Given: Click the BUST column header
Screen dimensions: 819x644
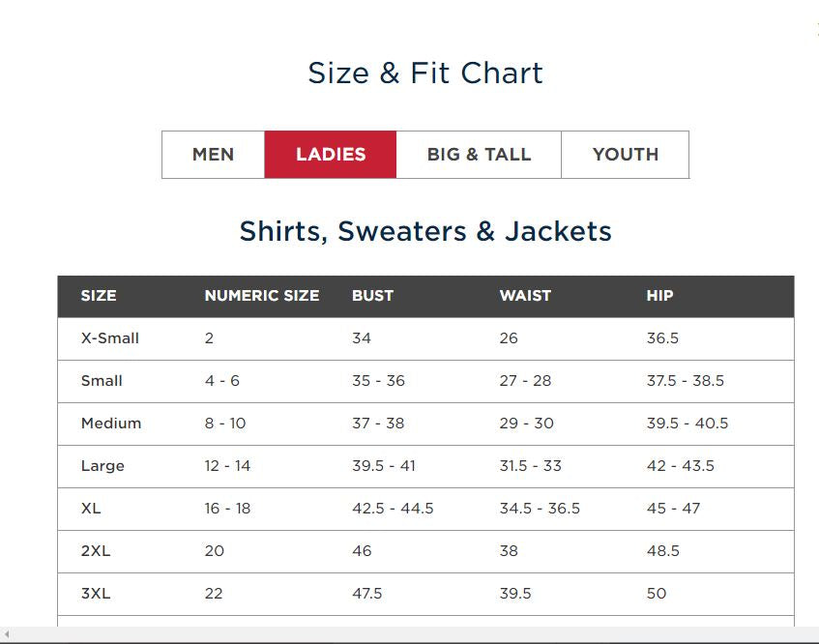Looking at the screenshot, I should [x=372, y=296].
